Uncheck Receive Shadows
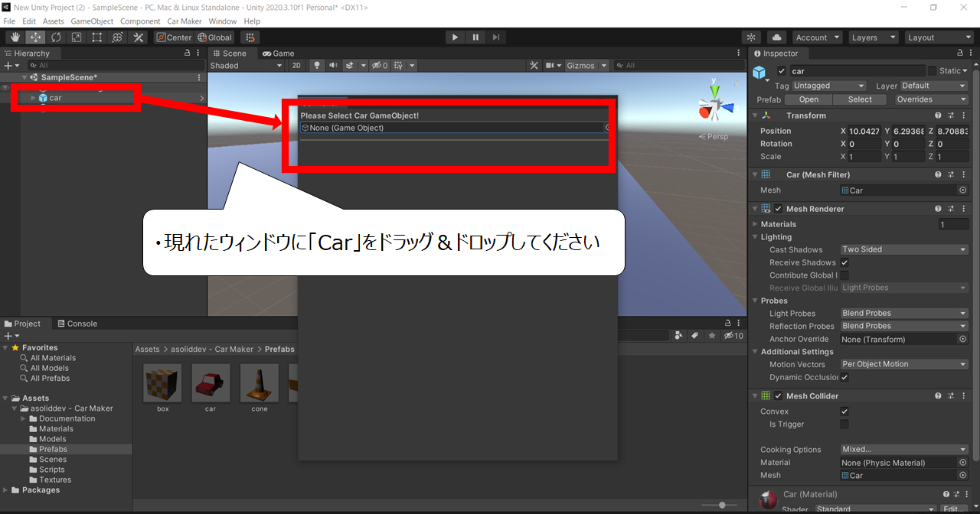The height and width of the screenshot is (514, 980). click(844, 262)
